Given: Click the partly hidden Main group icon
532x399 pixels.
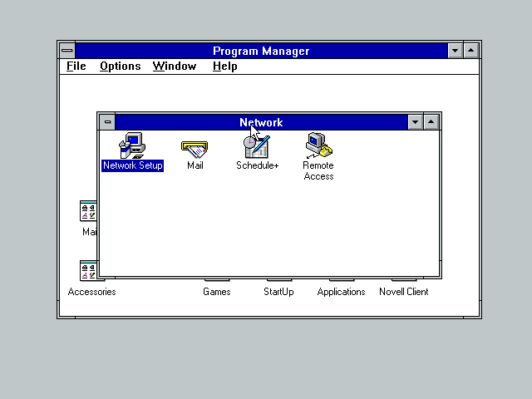Looking at the screenshot, I should pos(88,210).
